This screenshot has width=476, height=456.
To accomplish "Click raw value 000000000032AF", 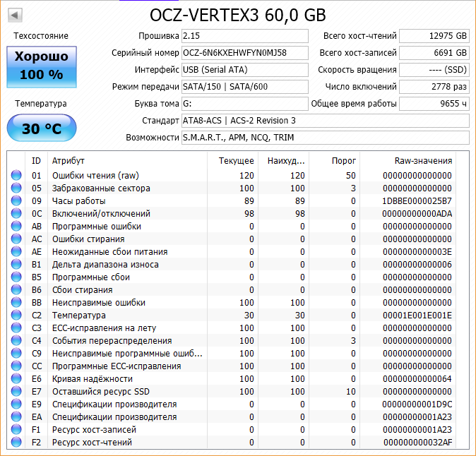I will (417, 443).
